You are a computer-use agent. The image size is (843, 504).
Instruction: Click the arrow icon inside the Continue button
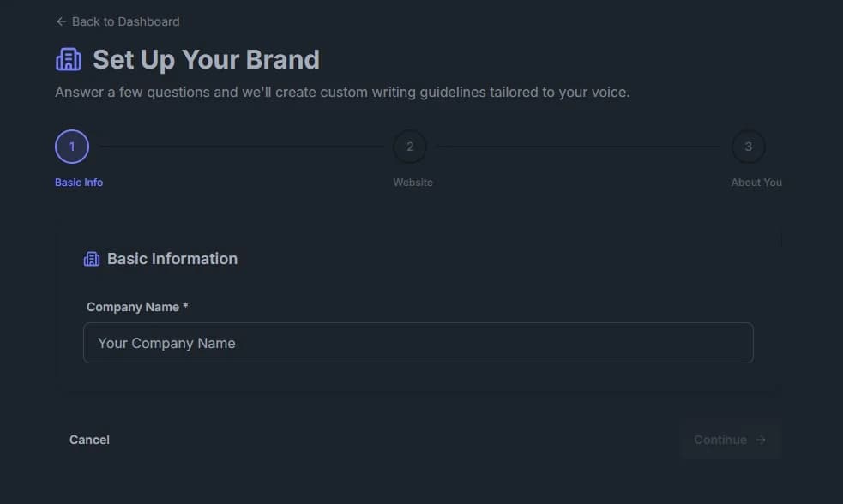(760, 440)
